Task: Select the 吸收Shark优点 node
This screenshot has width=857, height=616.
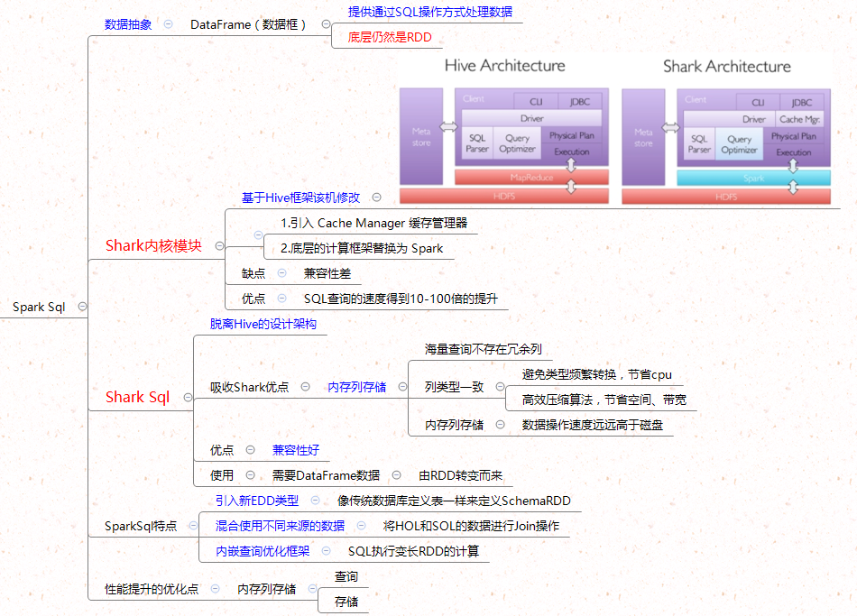Action: [249, 388]
